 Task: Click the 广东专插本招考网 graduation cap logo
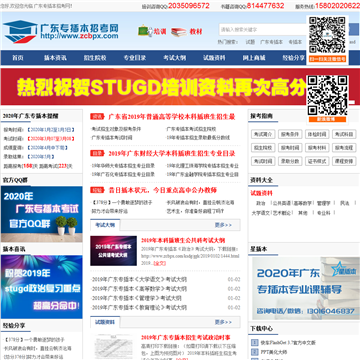coord(20,32)
